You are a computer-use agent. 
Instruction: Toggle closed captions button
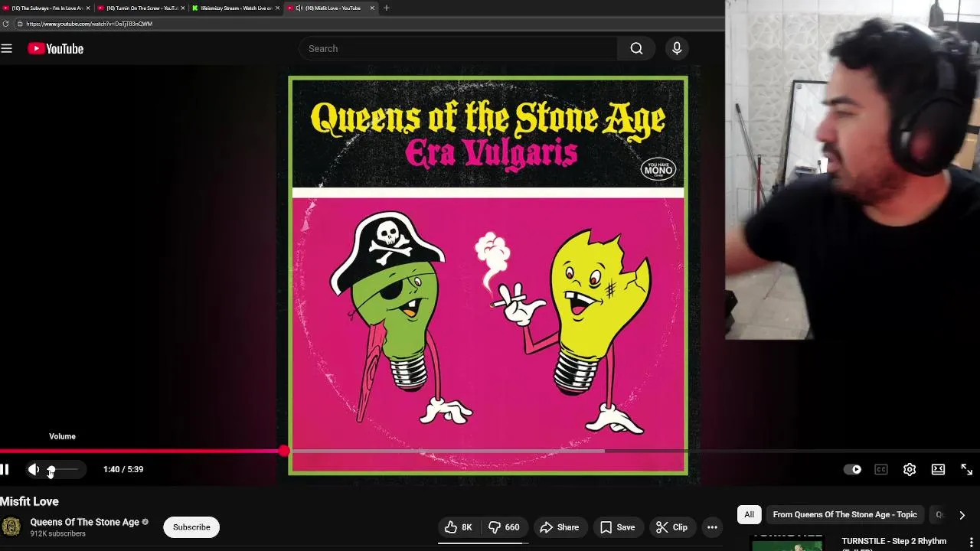tap(881, 469)
